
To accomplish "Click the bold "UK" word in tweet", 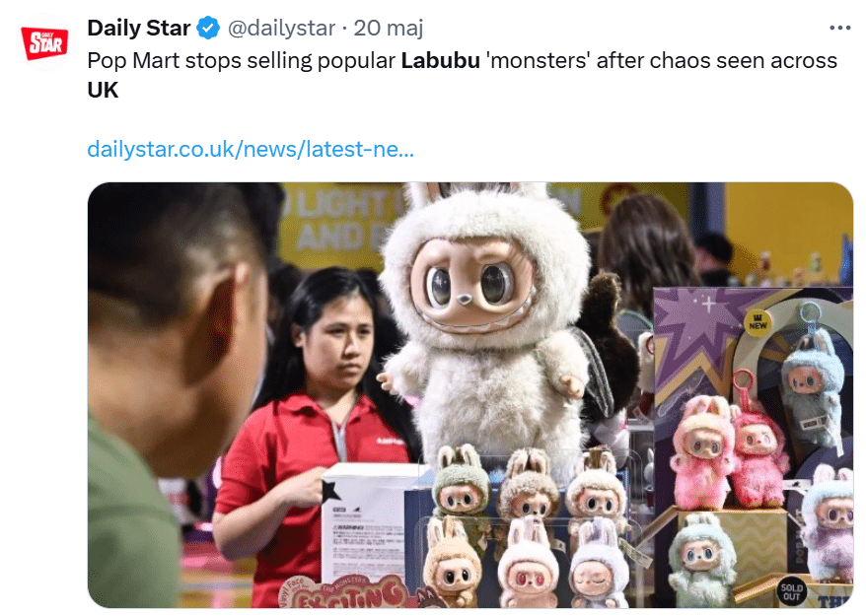I will (x=103, y=90).
